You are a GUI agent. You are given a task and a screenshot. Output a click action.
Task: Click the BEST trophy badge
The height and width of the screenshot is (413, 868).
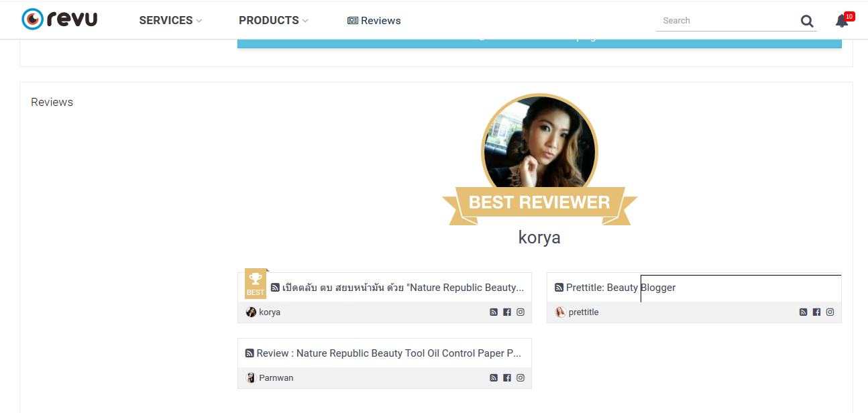click(256, 284)
